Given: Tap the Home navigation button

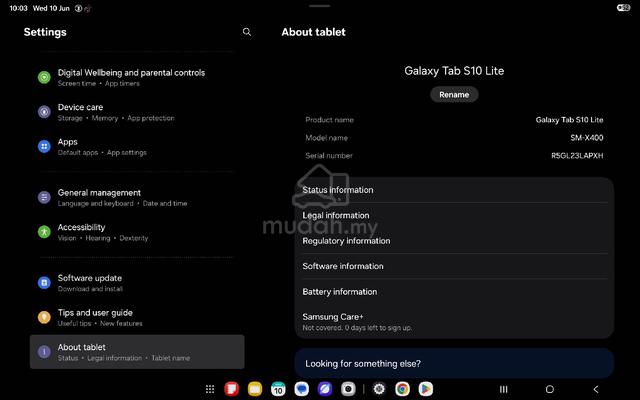Looking at the screenshot, I should [550, 389].
